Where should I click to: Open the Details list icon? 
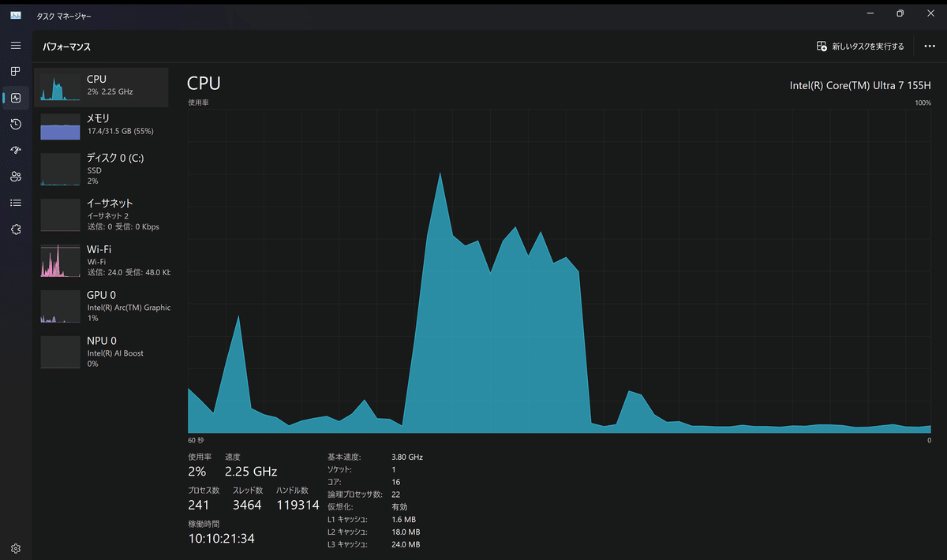[x=16, y=203]
